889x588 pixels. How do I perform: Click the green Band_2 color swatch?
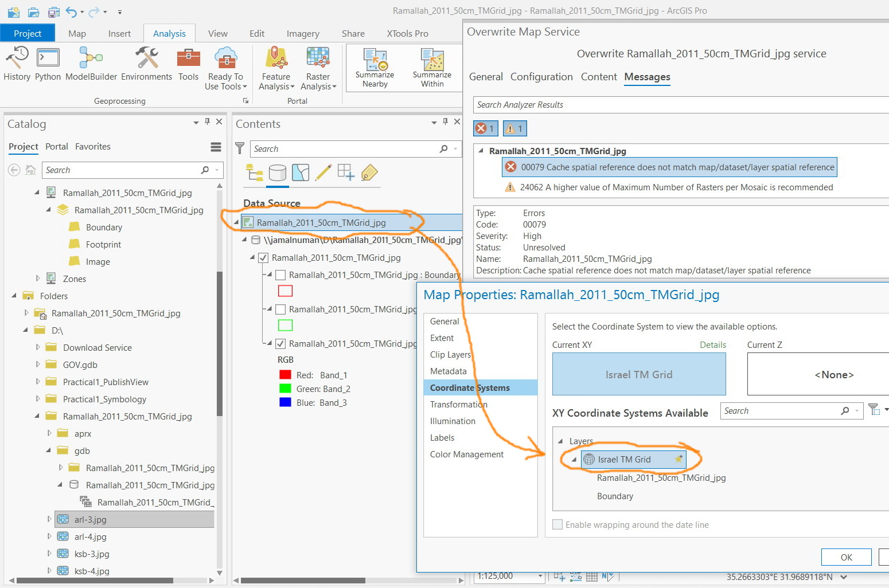click(x=285, y=389)
